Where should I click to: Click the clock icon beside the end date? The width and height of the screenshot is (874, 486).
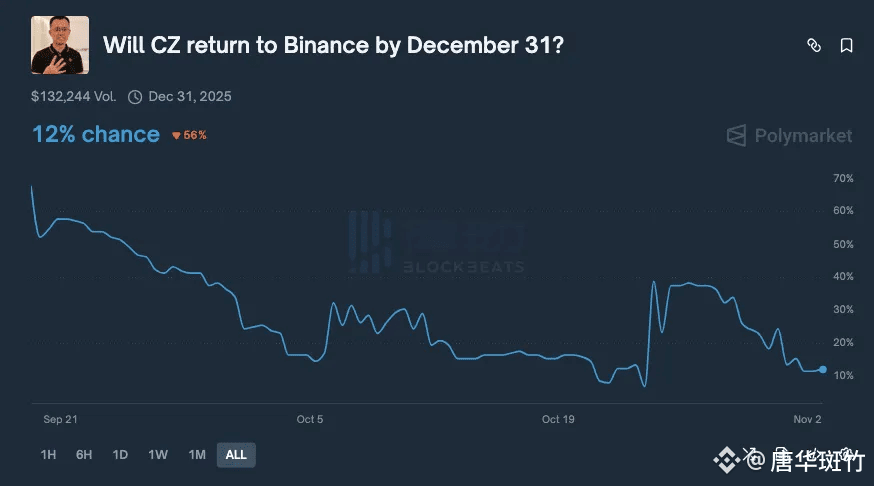coord(135,97)
